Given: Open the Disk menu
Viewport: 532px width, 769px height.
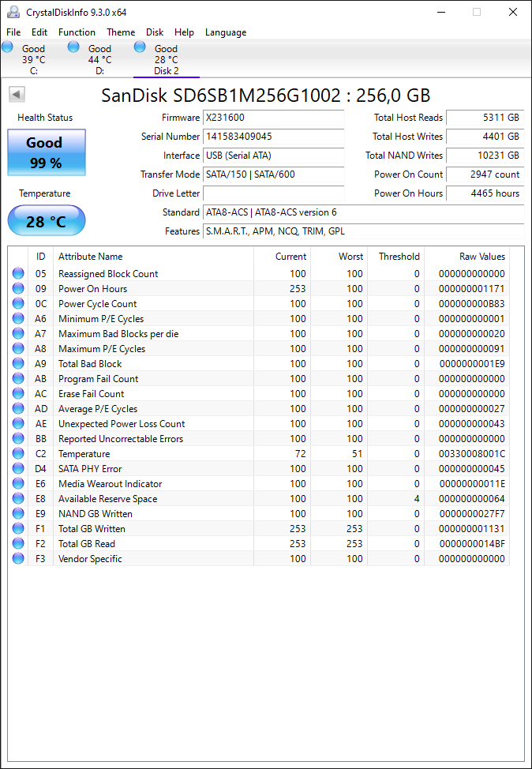Looking at the screenshot, I should coord(155,32).
